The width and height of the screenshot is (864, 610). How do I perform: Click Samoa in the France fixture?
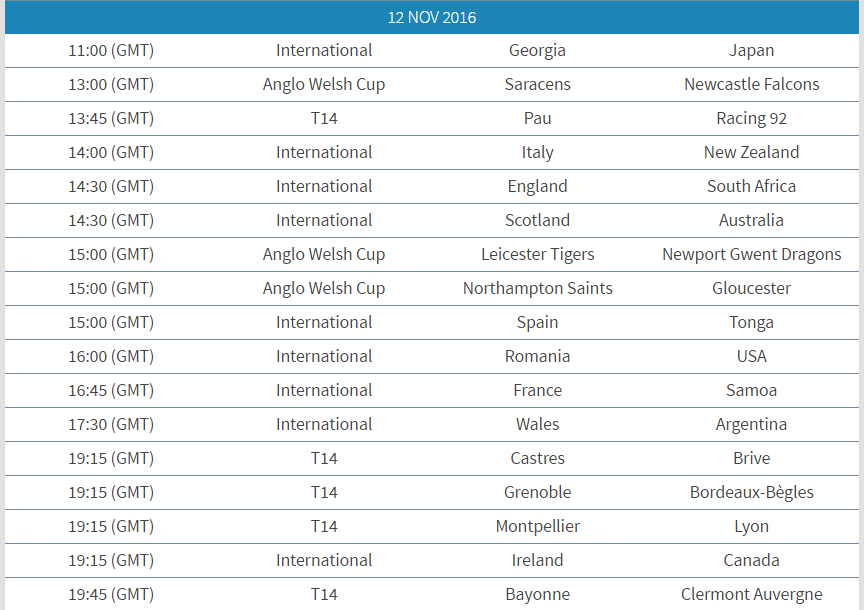click(x=751, y=390)
